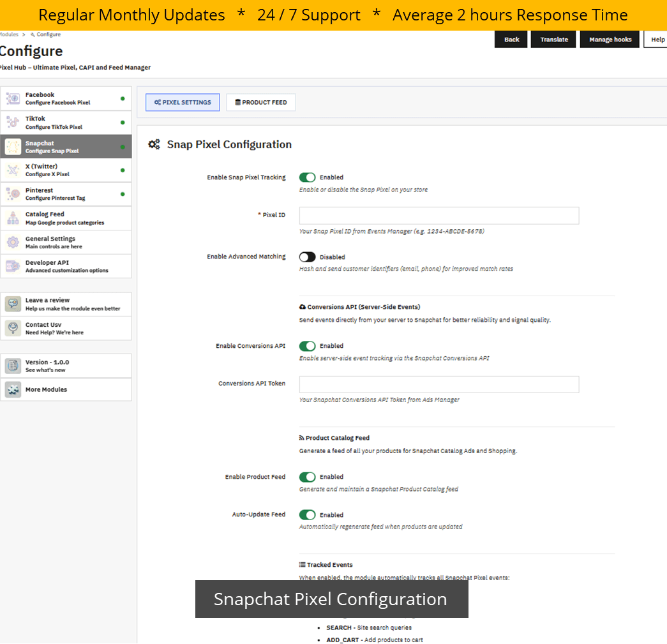Click the Pinterest tag sidebar icon
The image size is (667, 644).
[13, 194]
